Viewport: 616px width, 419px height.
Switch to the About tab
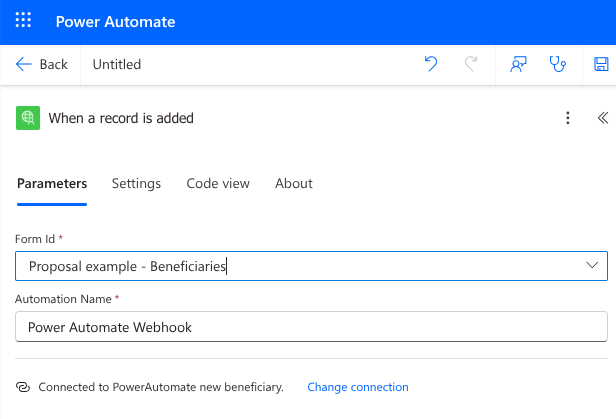pyautogui.click(x=294, y=184)
